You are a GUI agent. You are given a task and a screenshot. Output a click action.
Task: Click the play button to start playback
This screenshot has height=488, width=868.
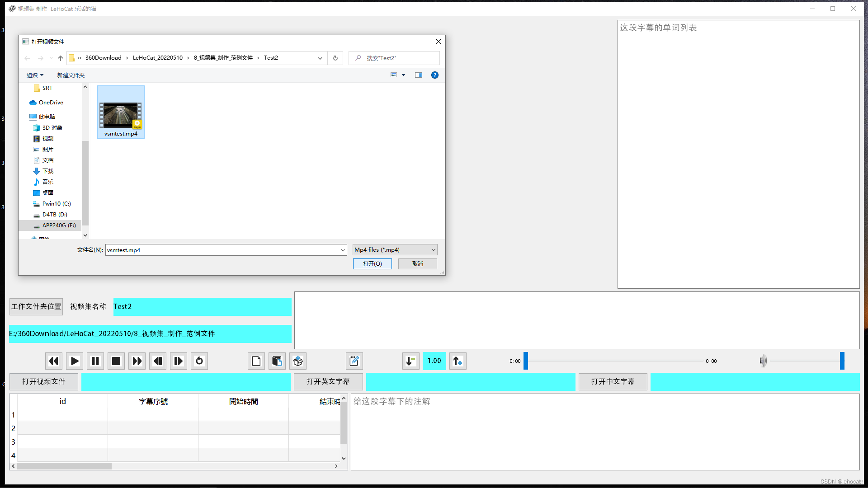[x=74, y=361]
